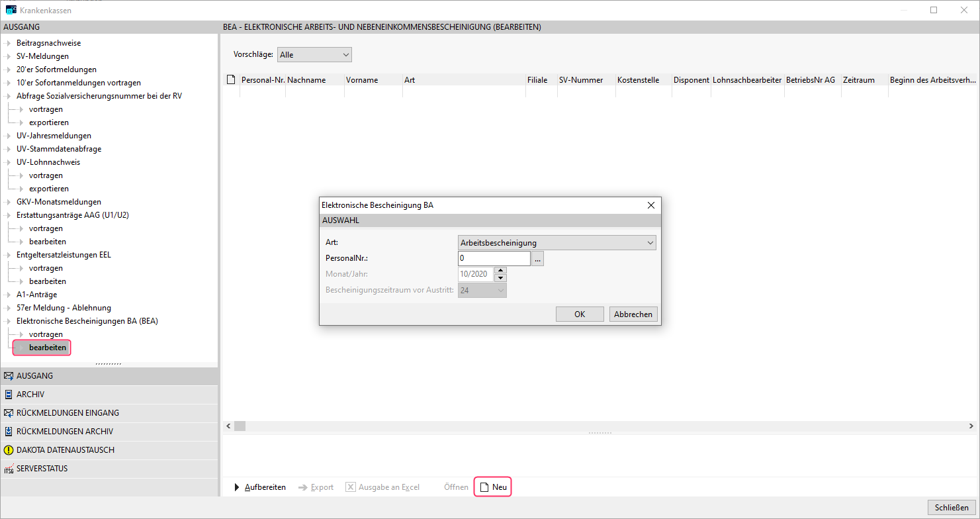This screenshot has height=519, width=980.
Task: Select vortragen under Entgeltersatzleistungen EEL
Action: [x=46, y=268]
